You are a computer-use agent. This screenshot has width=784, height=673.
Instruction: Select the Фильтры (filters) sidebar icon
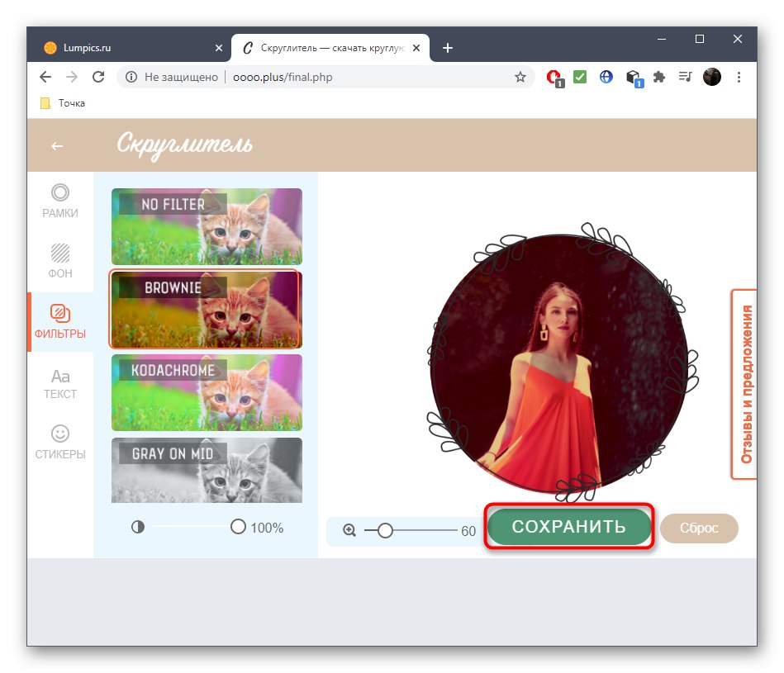point(60,321)
